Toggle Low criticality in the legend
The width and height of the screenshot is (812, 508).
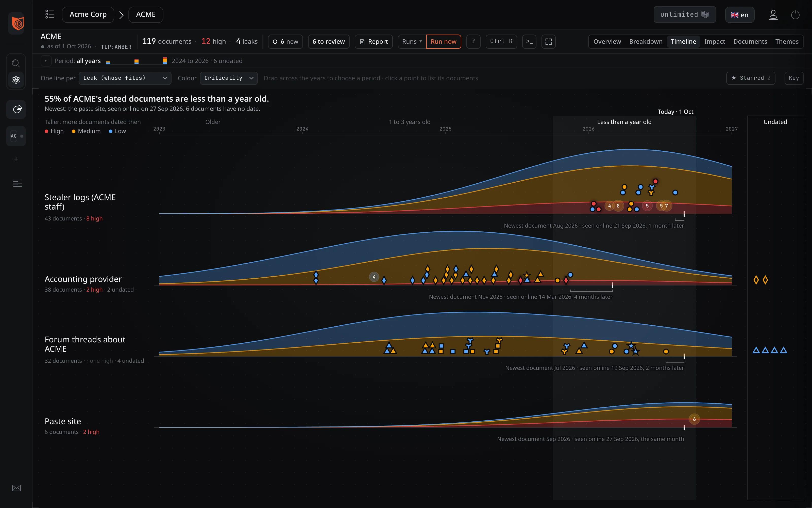pyautogui.click(x=117, y=131)
